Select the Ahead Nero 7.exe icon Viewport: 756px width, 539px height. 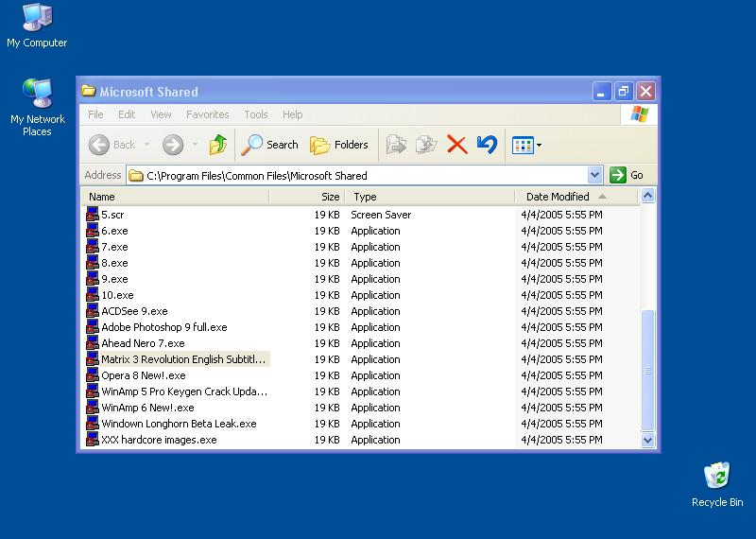[x=93, y=343]
